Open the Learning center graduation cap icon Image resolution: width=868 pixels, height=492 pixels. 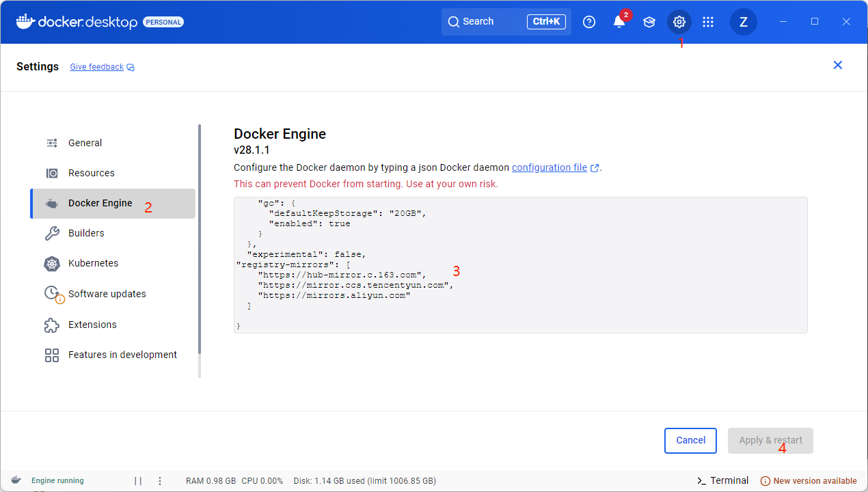649,22
